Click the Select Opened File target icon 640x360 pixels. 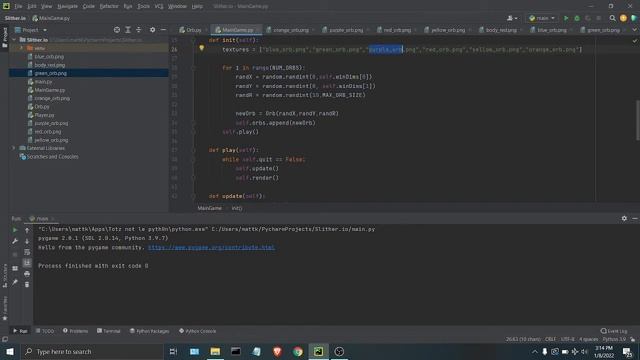(117, 30)
